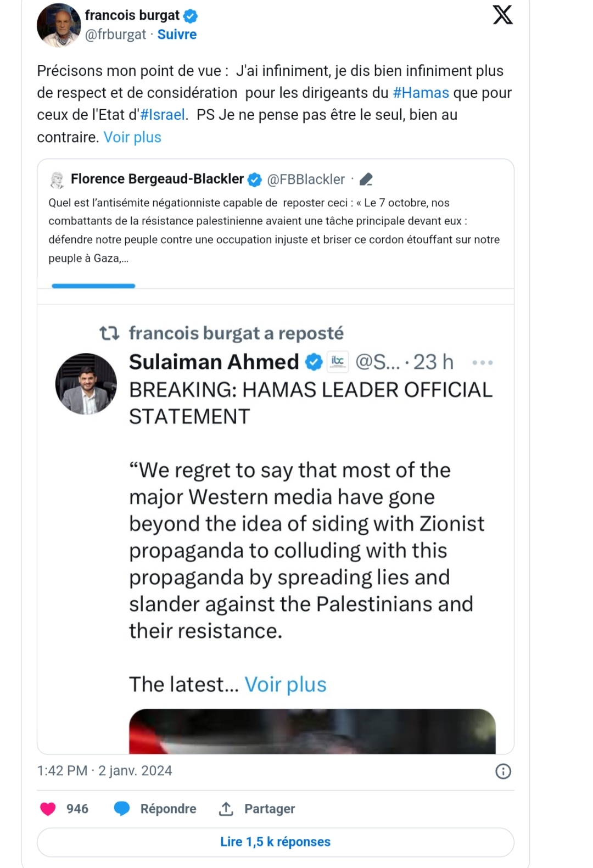Follow @frburgat via Suivre link
Screen dimensions: 593x868
click(177, 35)
